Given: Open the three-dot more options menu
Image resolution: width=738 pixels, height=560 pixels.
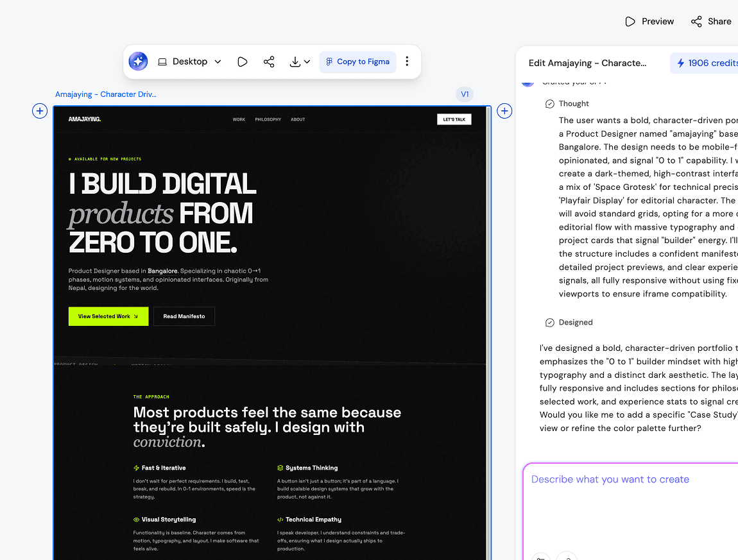Looking at the screenshot, I should pyautogui.click(x=407, y=62).
